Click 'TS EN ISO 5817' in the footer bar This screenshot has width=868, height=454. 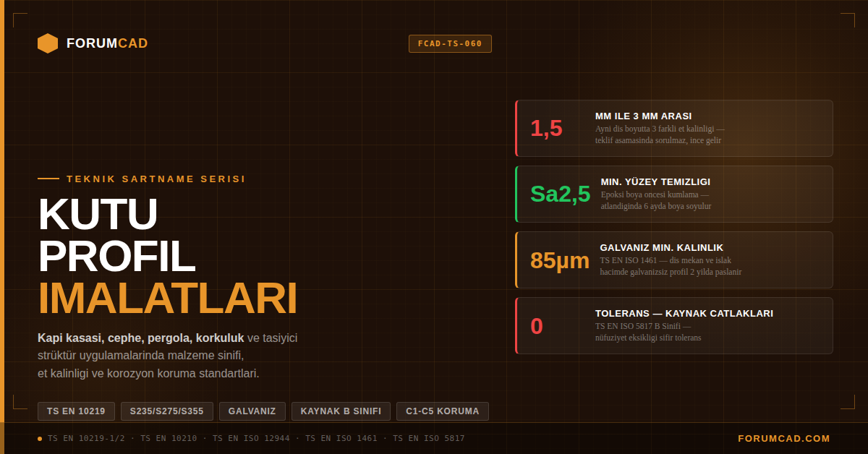[x=429, y=438]
